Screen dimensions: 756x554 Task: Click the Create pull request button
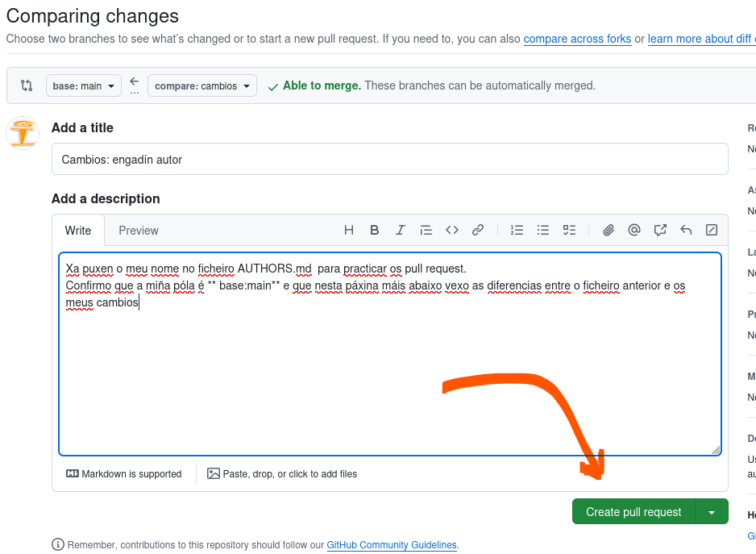pos(633,512)
